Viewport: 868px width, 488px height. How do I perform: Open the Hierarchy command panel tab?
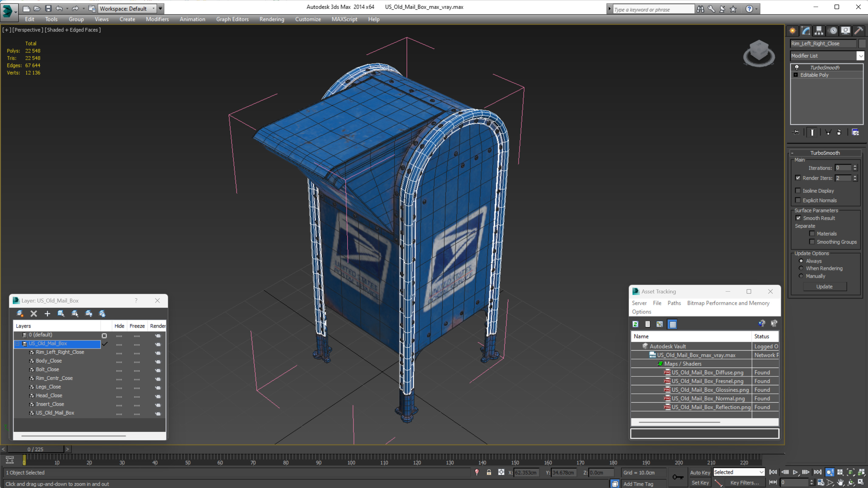(x=818, y=31)
